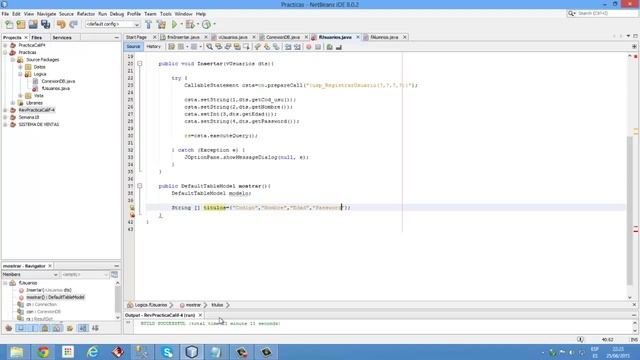The image size is (640, 360).
Task: Switch to the Start Page tab
Action: 136,37
